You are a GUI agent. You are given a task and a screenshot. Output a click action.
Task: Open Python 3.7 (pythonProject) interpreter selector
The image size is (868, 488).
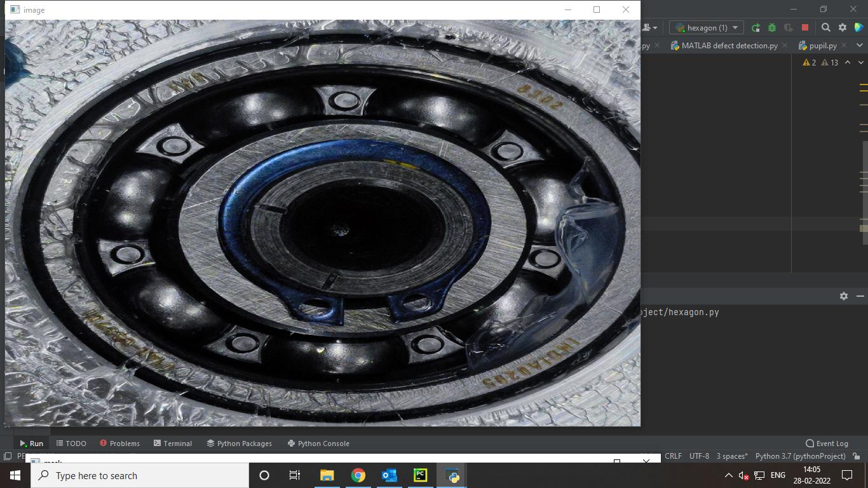800,456
